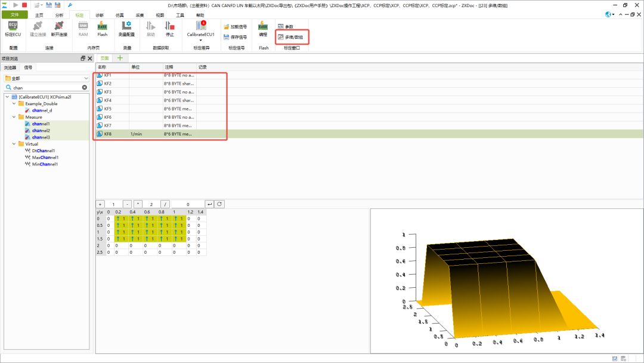Viewport: 644px width, 363px height.
Task: Click the 调程 Flash programming icon
Action: coord(263,27)
